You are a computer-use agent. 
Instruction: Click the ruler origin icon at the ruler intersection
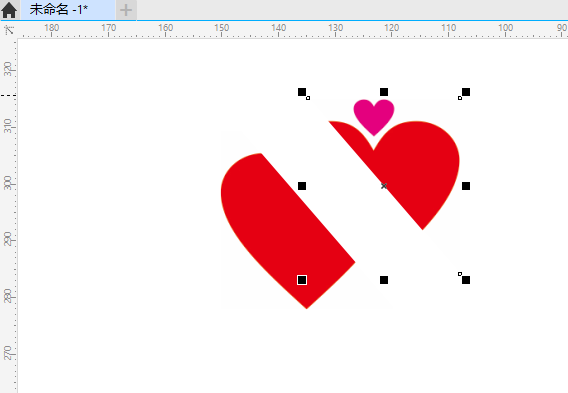click(10, 30)
